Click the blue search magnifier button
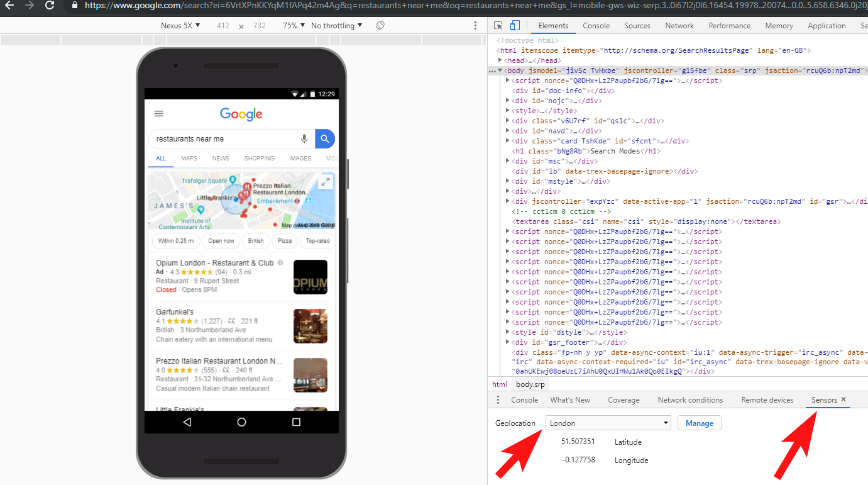Screen dimensions: 868x485 pyautogui.click(x=325, y=139)
